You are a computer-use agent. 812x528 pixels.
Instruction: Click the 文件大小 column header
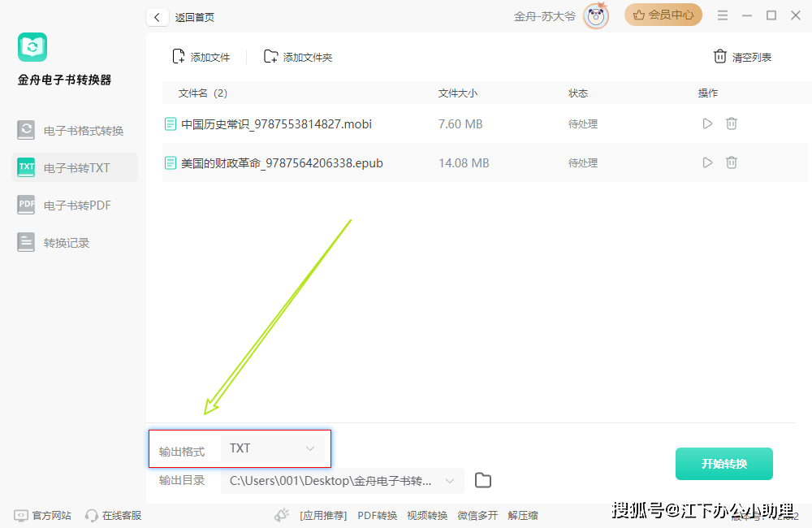coord(458,93)
